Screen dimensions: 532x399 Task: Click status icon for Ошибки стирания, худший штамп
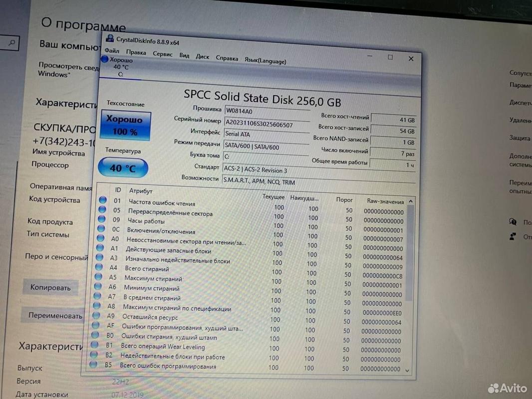(95, 335)
